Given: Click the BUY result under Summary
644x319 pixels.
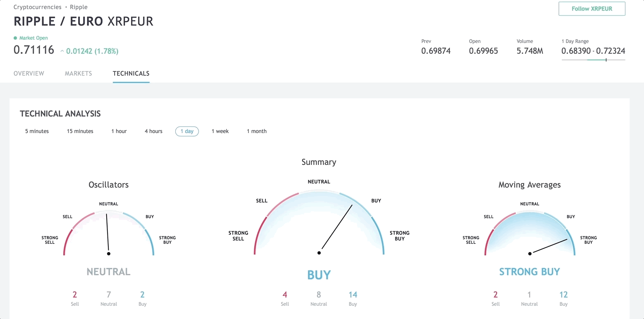Looking at the screenshot, I should pyautogui.click(x=319, y=275).
